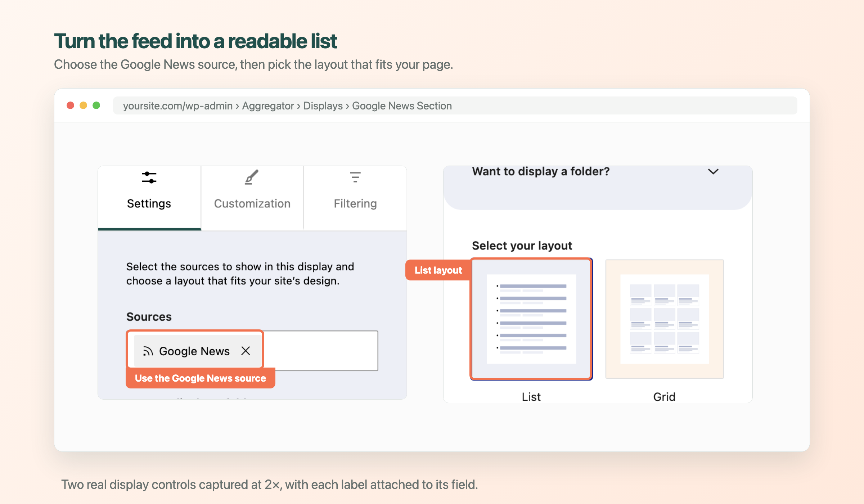The height and width of the screenshot is (504, 864).
Task: Expand the 'Want to display a folder?' chevron
Action: tap(713, 171)
